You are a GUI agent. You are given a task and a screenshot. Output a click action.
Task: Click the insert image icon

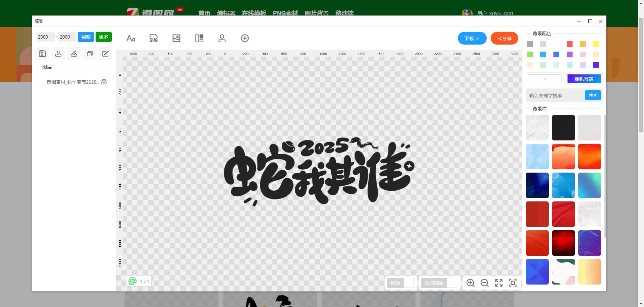coord(176,39)
